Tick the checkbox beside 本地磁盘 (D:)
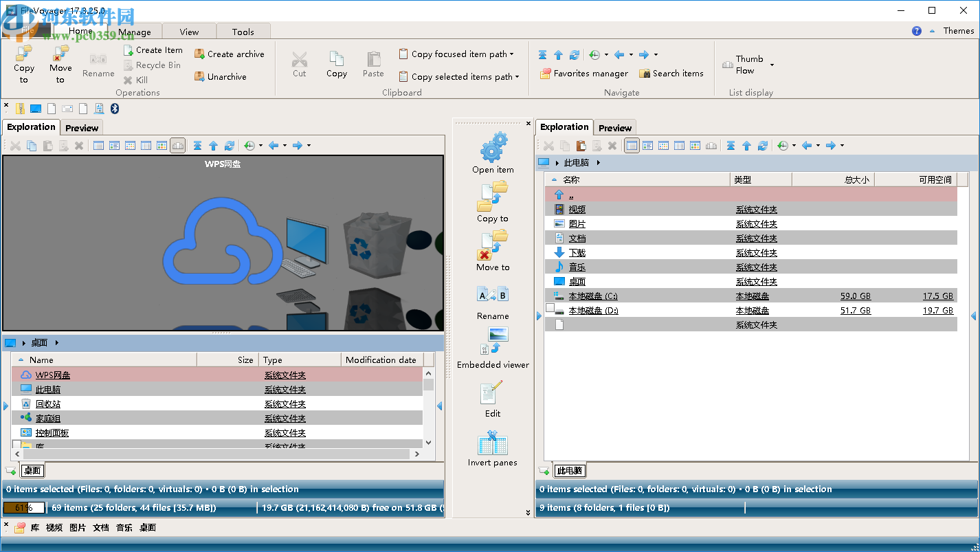The width and height of the screenshot is (980, 552). [x=550, y=308]
